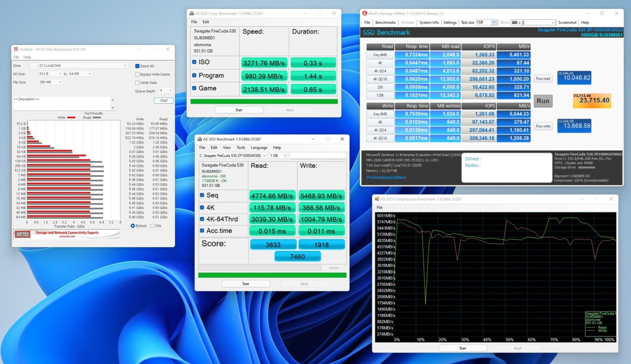631x364 pixels.
Task: Toggle Bypass Write Cache checkbox
Action: (x=137, y=74)
